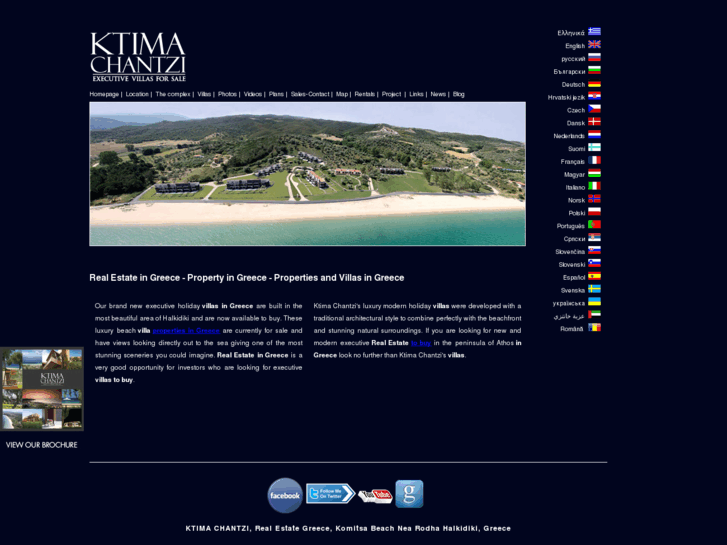
Task: Open the News menu item
Action: pos(438,94)
